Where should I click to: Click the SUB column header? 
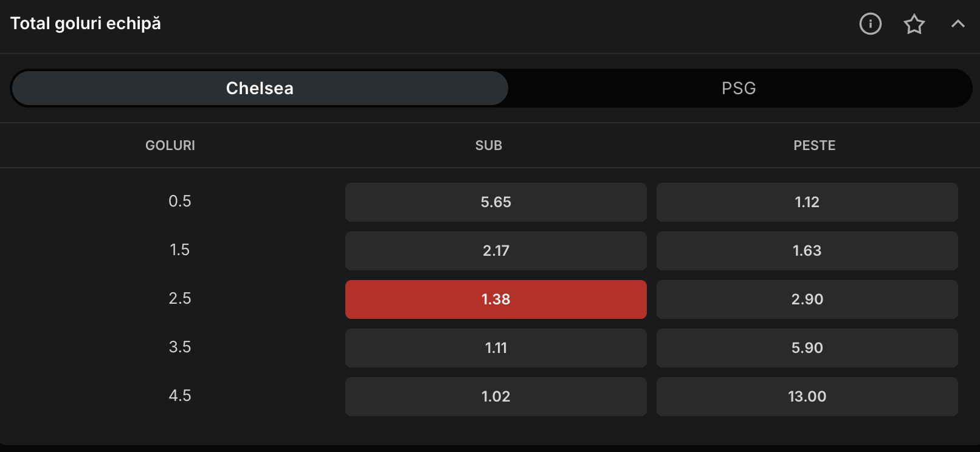point(489,145)
